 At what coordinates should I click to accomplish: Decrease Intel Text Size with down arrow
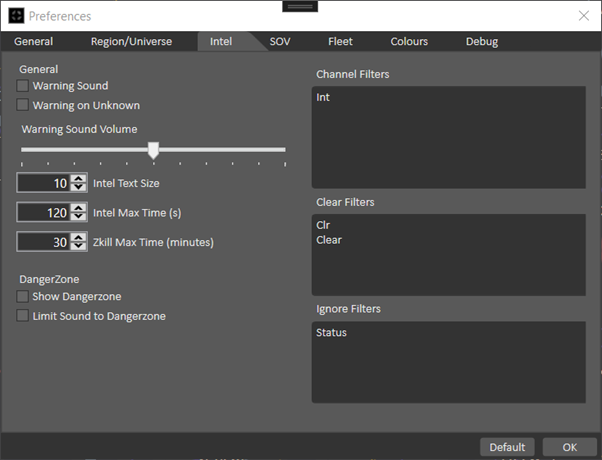point(78,188)
